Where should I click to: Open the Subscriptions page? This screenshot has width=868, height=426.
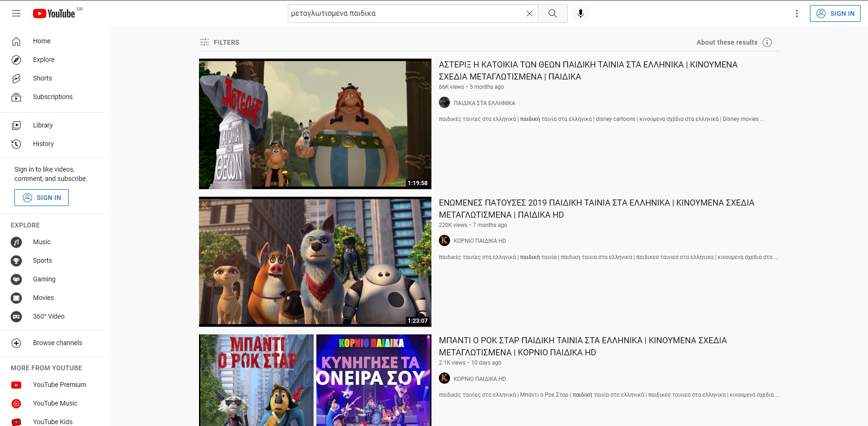click(53, 97)
